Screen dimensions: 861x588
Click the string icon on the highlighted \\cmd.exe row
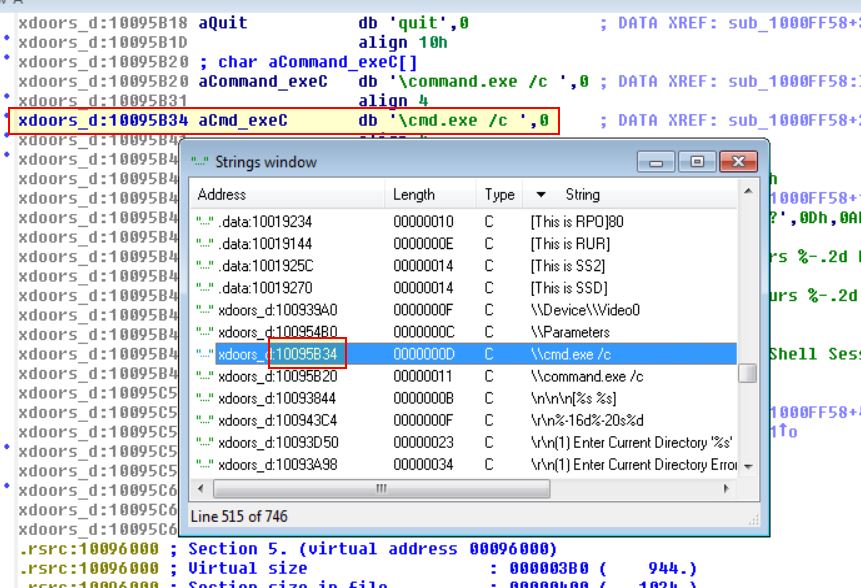coord(204,354)
